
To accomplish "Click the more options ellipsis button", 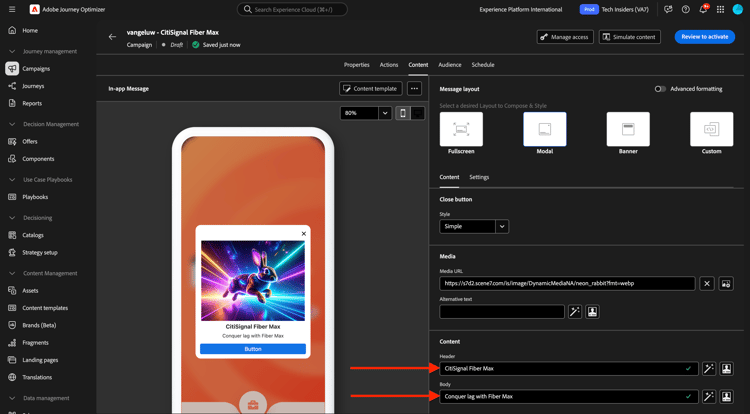I will coord(414,88).
